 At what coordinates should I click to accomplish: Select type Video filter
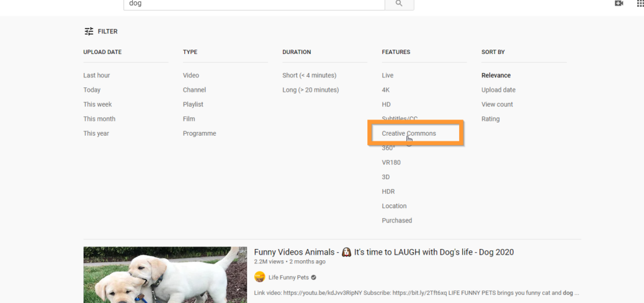click(x=191, y=75)
